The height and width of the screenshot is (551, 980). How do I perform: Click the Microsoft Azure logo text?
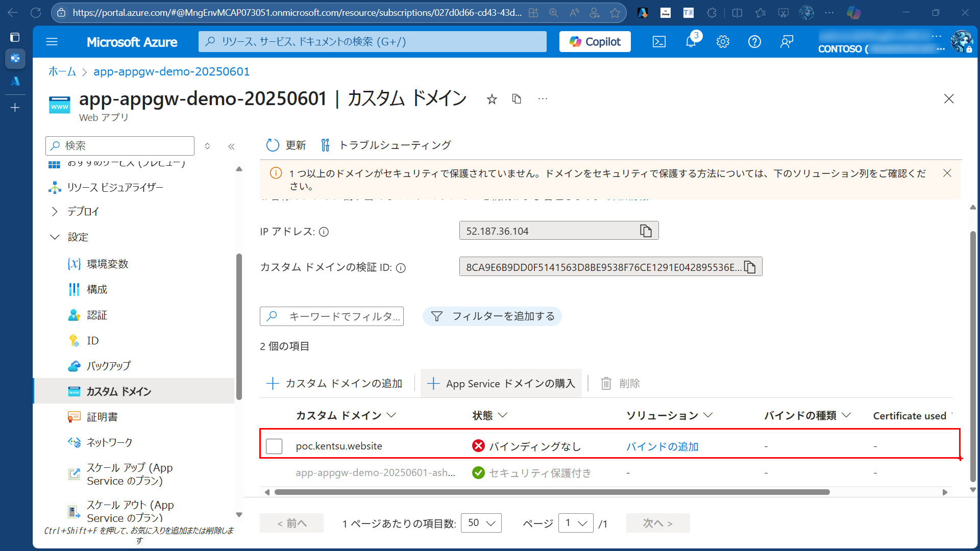tap(132, 42)
